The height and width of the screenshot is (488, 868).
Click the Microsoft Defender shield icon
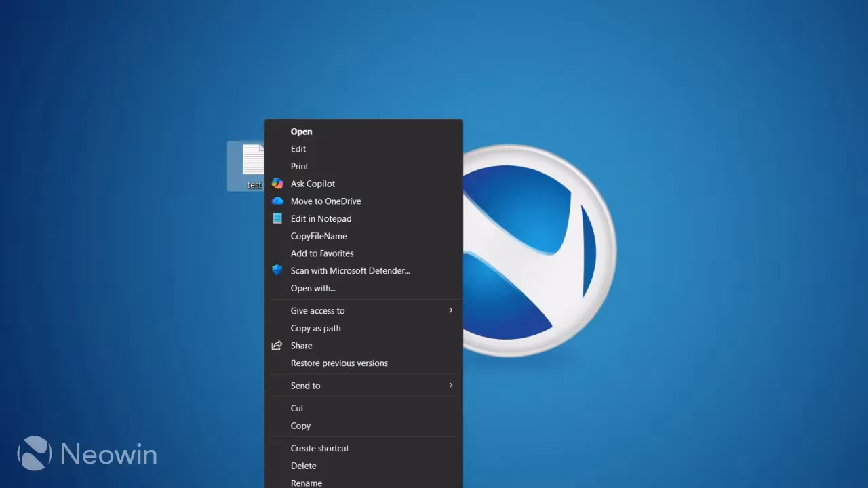(x=277, y=270)
